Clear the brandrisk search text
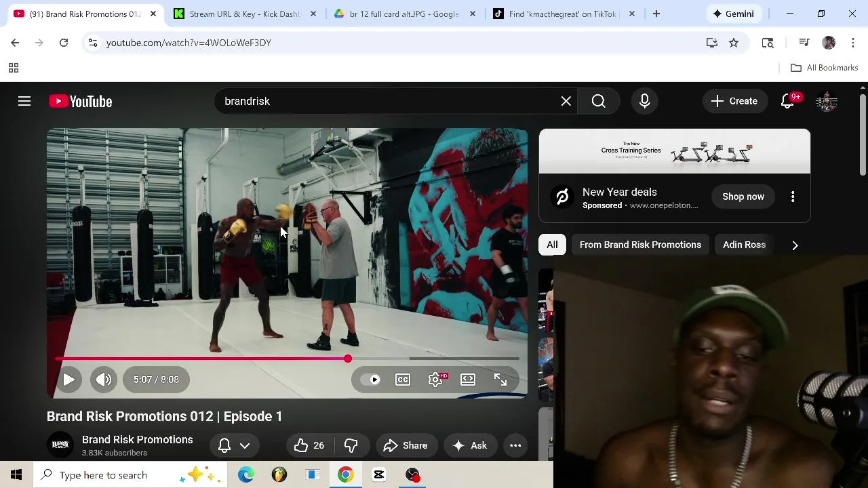This screenshot has height=488, width=868. tap(566, 101)
